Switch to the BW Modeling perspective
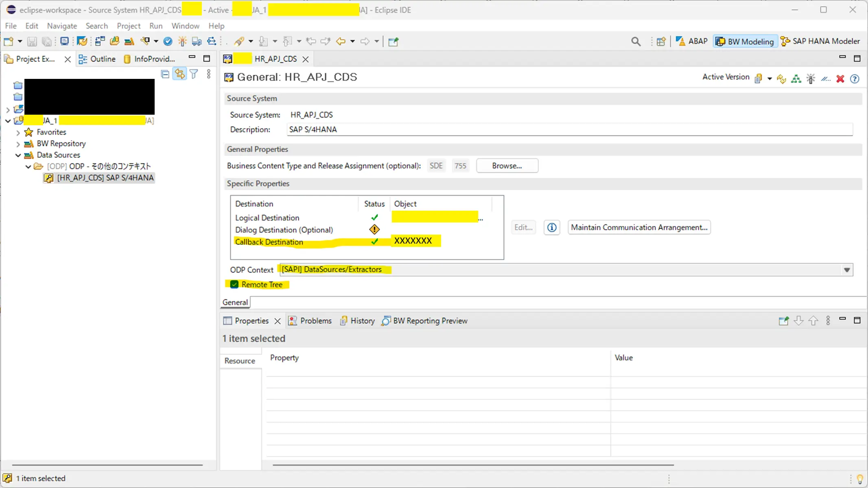The height and width of the screenshot is (488, 868). (745, 41)
